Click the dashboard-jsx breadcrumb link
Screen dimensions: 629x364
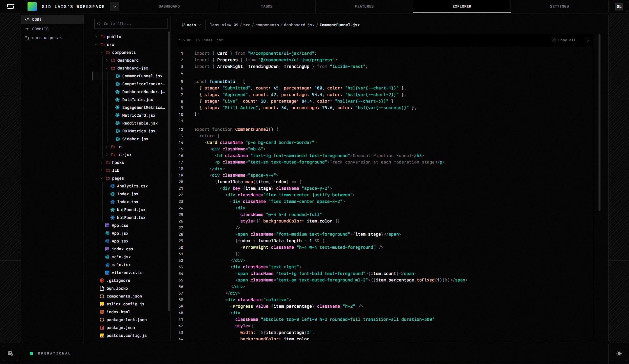(299, 25)
